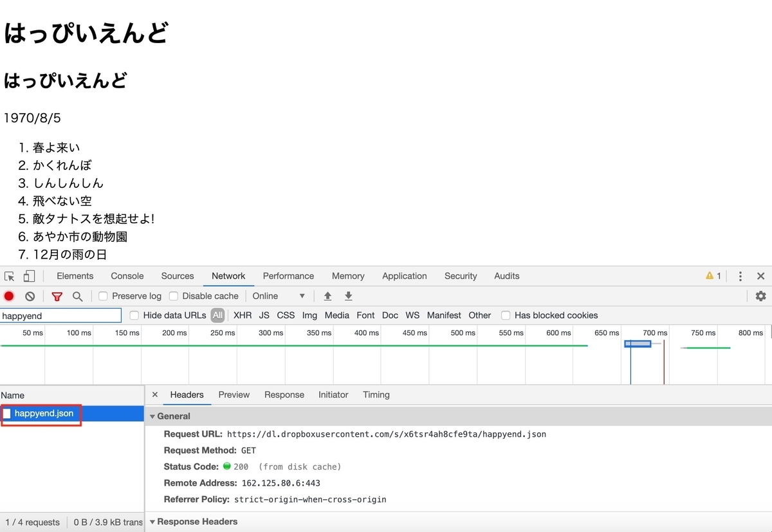
Task: Close the request details pane
Action: pos(155,395)
